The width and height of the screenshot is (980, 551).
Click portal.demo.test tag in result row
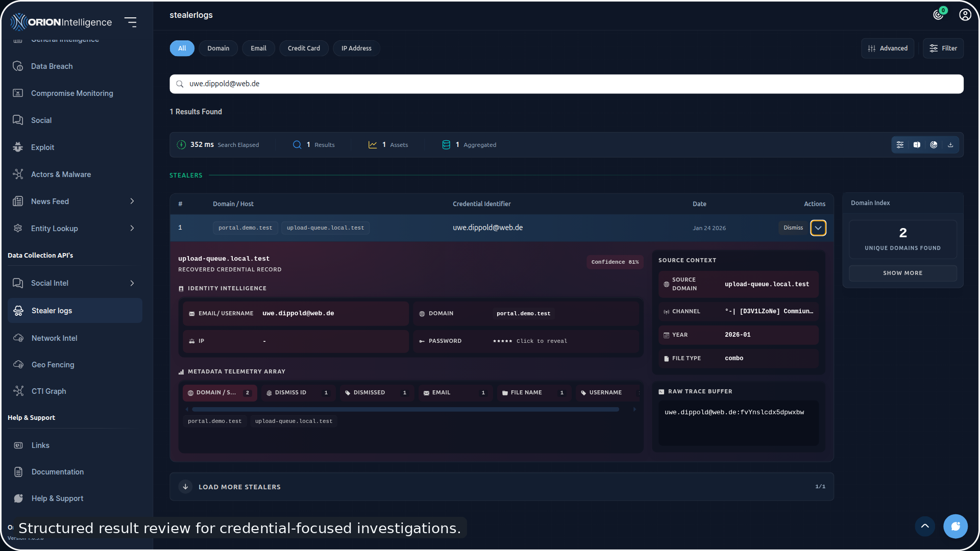click(x=246, y=228)
